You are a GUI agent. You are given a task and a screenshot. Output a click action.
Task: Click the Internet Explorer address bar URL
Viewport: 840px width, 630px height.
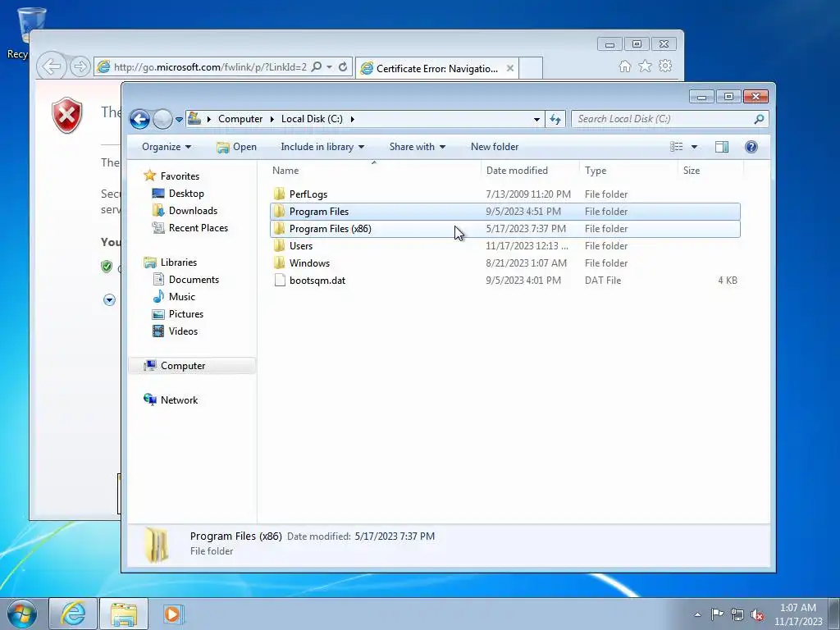coord(210,67)
